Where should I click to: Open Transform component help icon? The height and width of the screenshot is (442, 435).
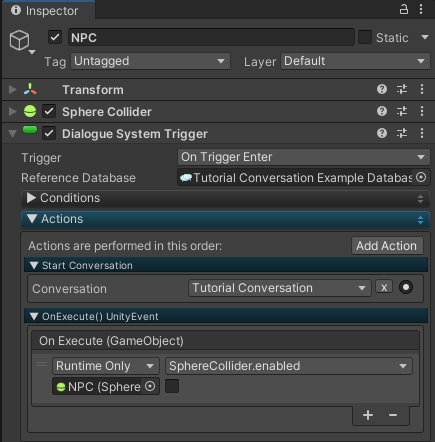point(382,89)
